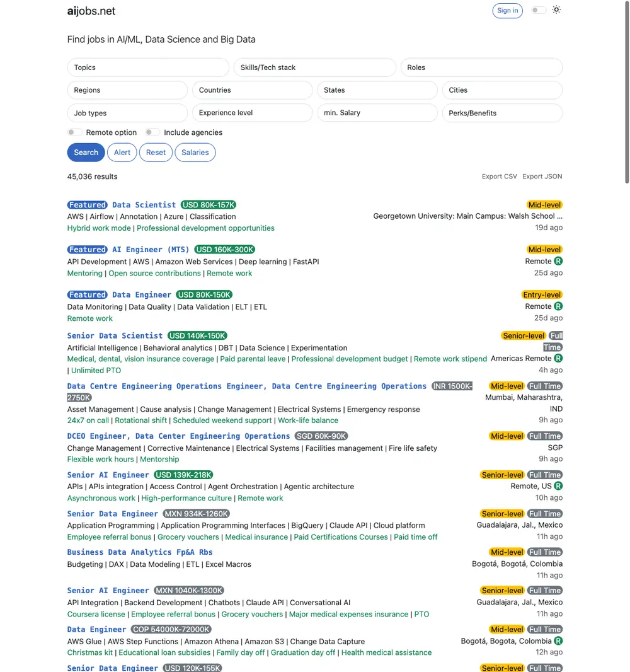Screen dimensions: 630x672
Task: Click remote R icon beside Americas Remote
Action: (558, 358)
